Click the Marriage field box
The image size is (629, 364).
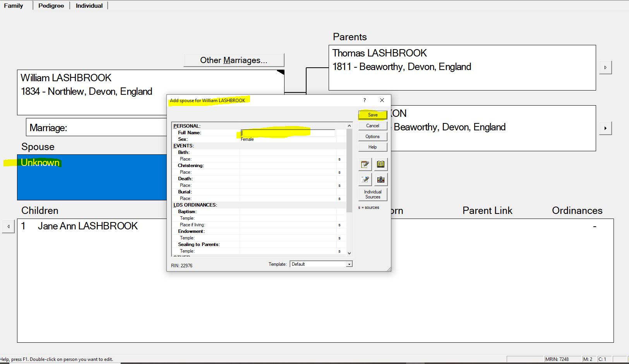pyautogui.click(x=97, y=127)
